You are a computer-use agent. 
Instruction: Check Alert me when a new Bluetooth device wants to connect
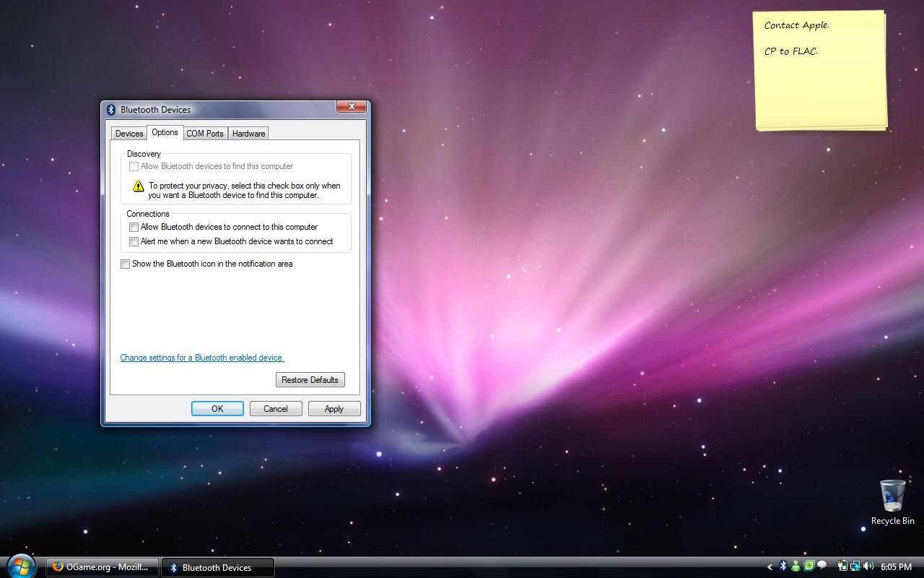[134, 241]
